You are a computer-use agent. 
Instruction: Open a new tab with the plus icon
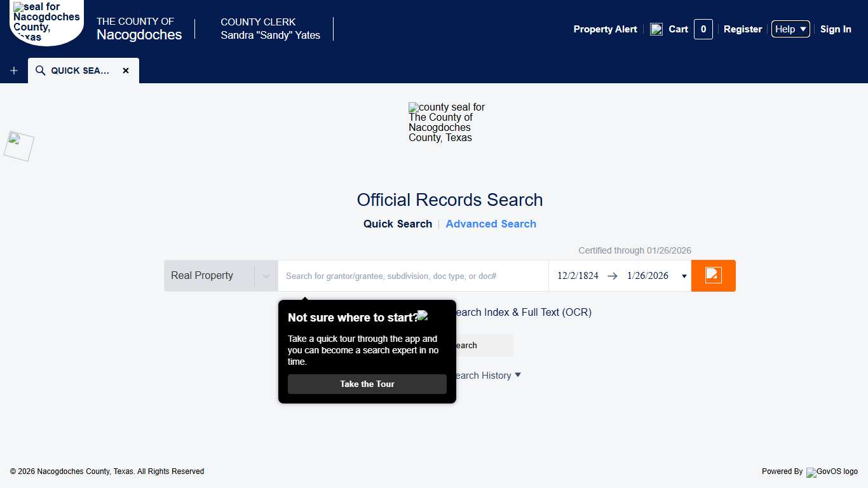[x=13, y=71]
